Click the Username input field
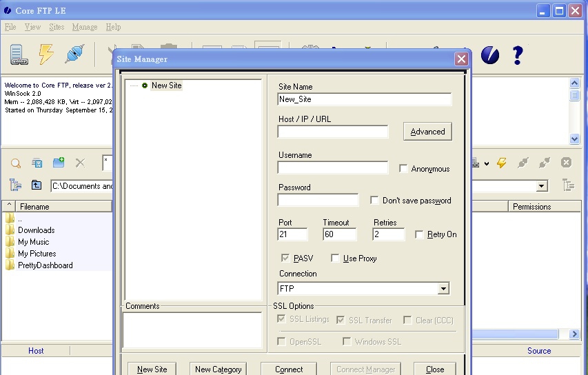Viewport: 588px width, 375px height. click(x=333, y=168)
